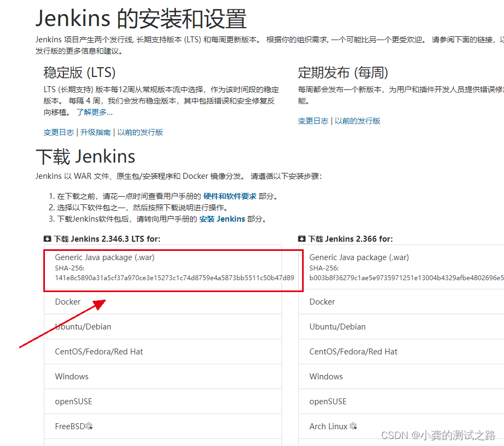Click the gear icon next to Arch Linux
Image resolution: width=504 pixels, height=446 pixels.
click(354, 426)
